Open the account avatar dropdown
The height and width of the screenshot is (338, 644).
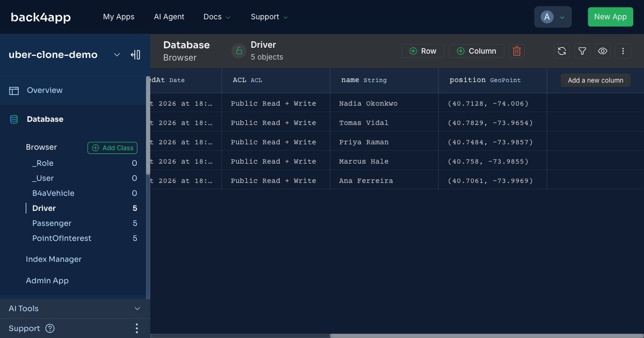coord(553,17)
